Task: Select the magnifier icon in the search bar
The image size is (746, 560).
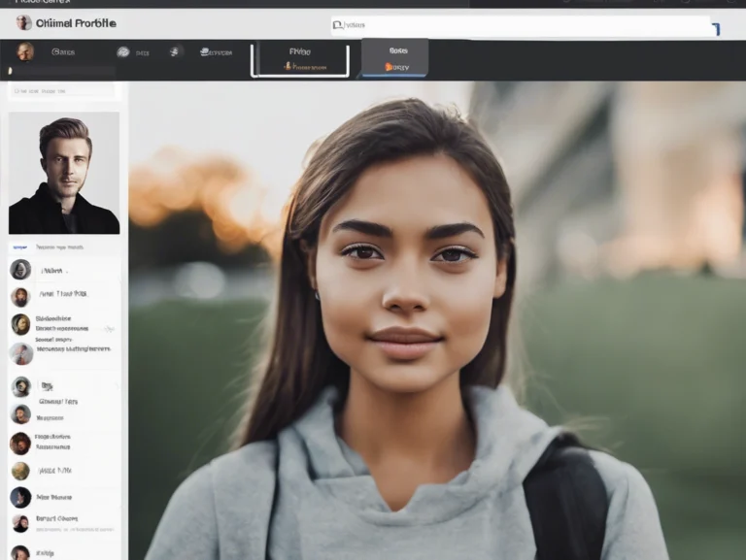Action: click(338, 25)
